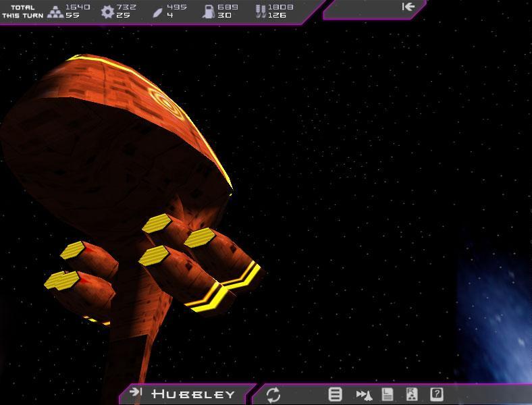This screenshot has width=532, height=405.
Task: Click the metal ingots resource icon
Action: [x=55, y=11]
